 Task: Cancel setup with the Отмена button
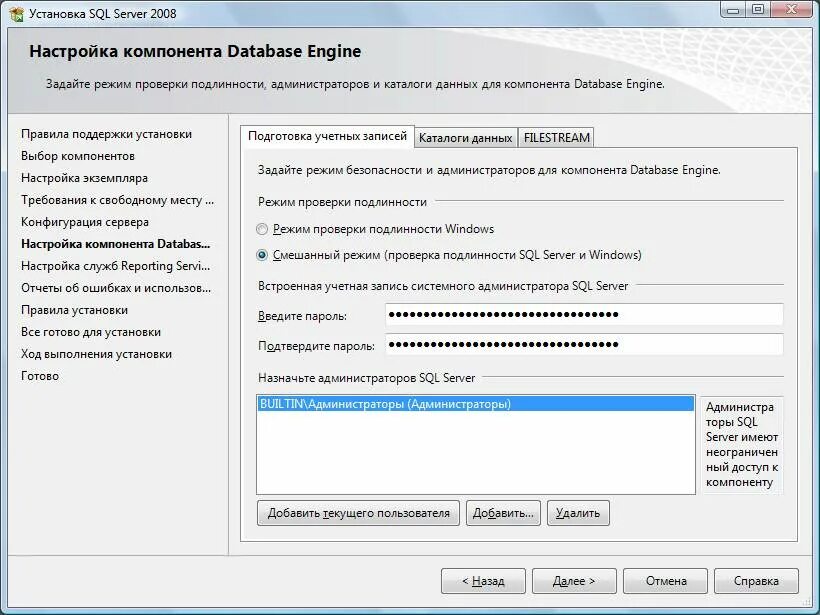tap(665, 581)
